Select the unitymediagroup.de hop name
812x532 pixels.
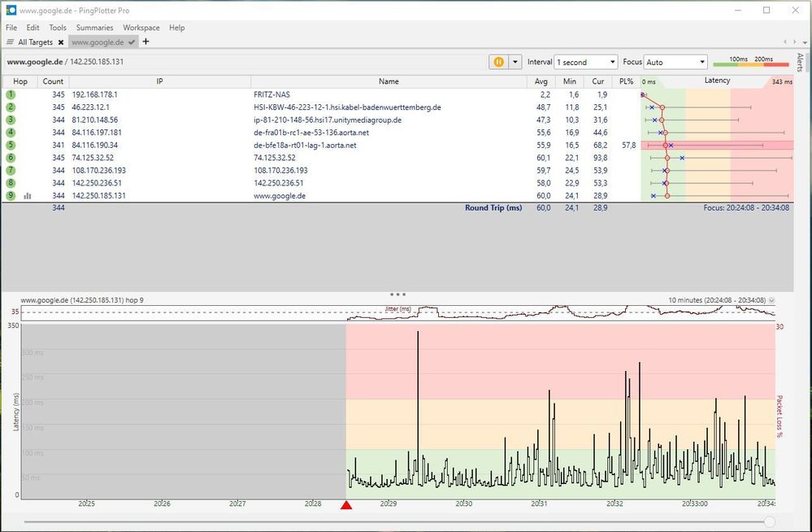pyautogui.click(x=328, y=120)
